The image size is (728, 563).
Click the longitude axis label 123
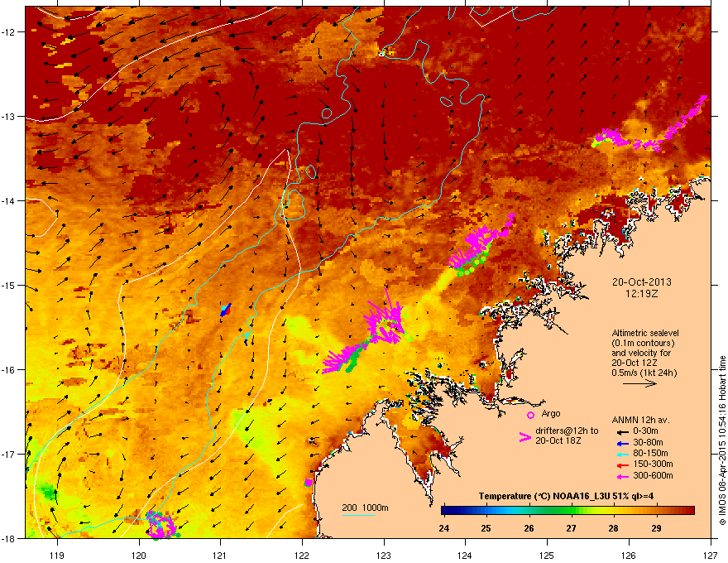tap(384, 555)
